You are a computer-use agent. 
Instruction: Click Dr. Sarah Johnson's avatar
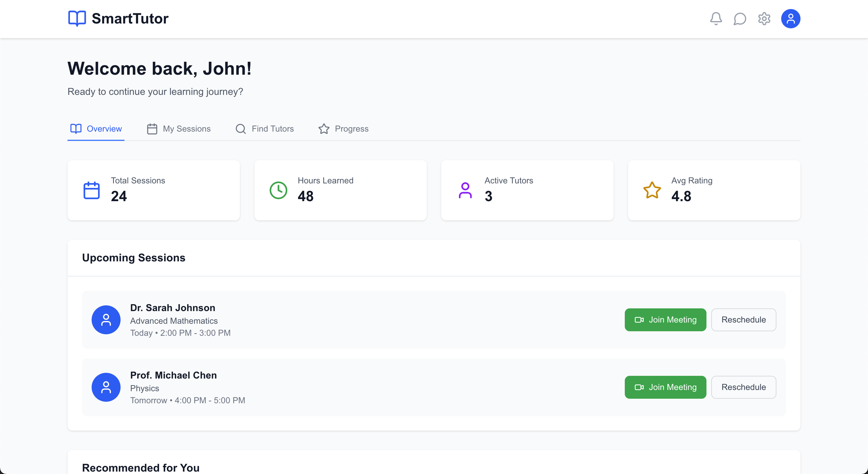[x=106, y=320]
